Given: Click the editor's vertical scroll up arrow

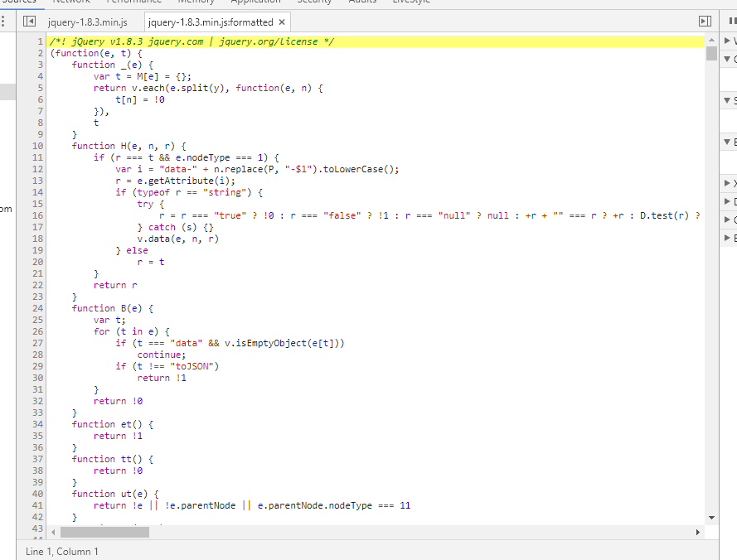Looking at the screenshot, I should (710, 40).
